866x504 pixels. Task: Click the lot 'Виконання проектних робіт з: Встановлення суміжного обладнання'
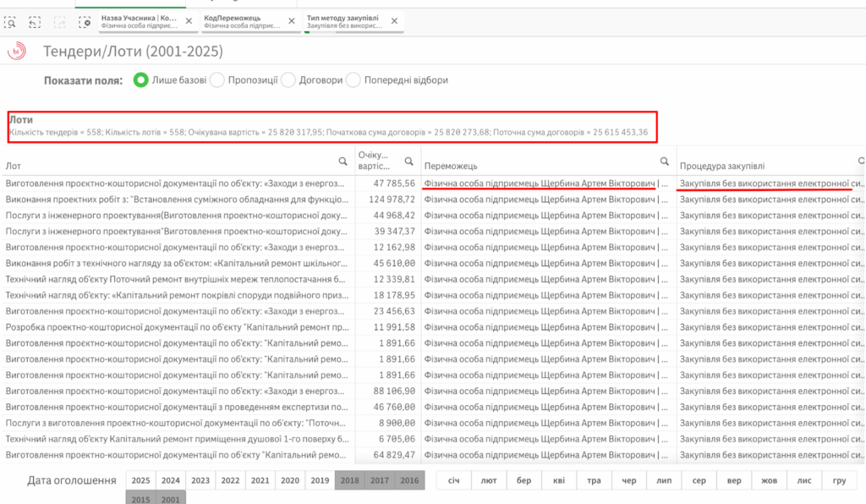coord(177,200)
